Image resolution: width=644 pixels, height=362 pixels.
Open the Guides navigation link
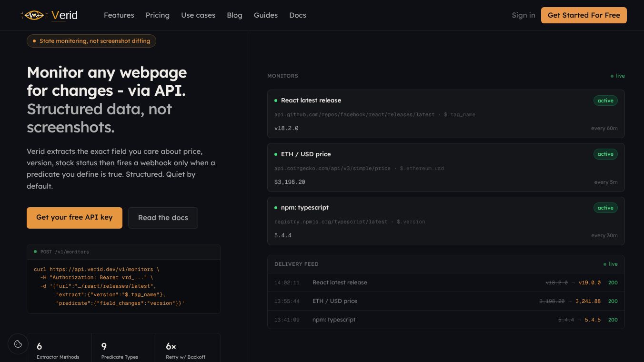pos(266,15)
